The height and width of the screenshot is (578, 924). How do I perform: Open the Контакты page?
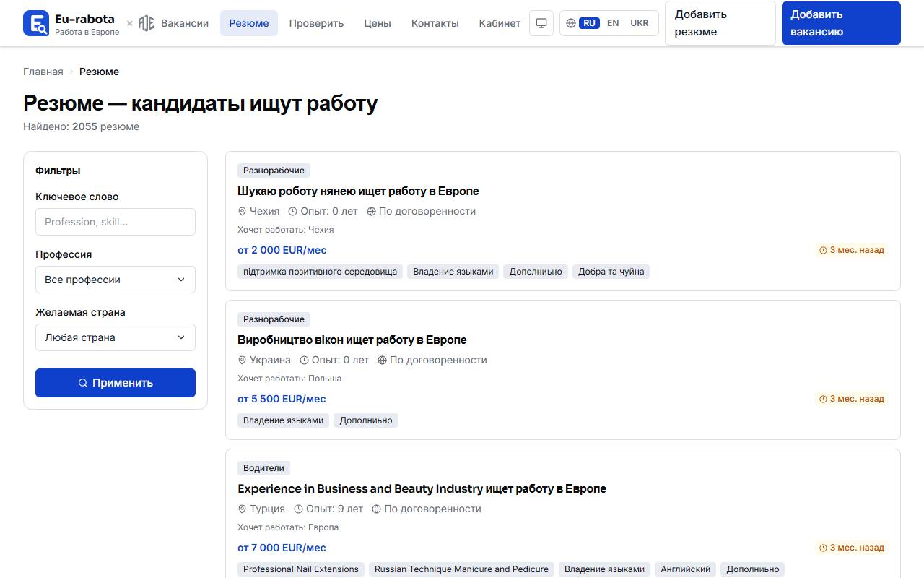[x=435, y=23]
